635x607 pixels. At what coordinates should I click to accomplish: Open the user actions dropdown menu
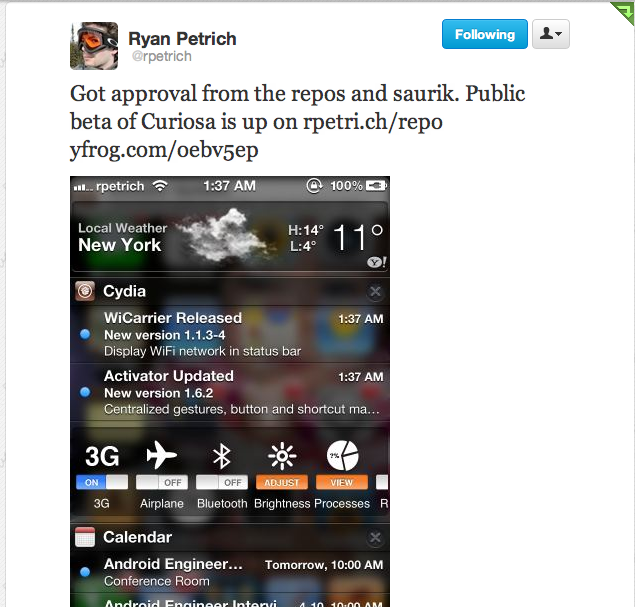pos(551,34)
